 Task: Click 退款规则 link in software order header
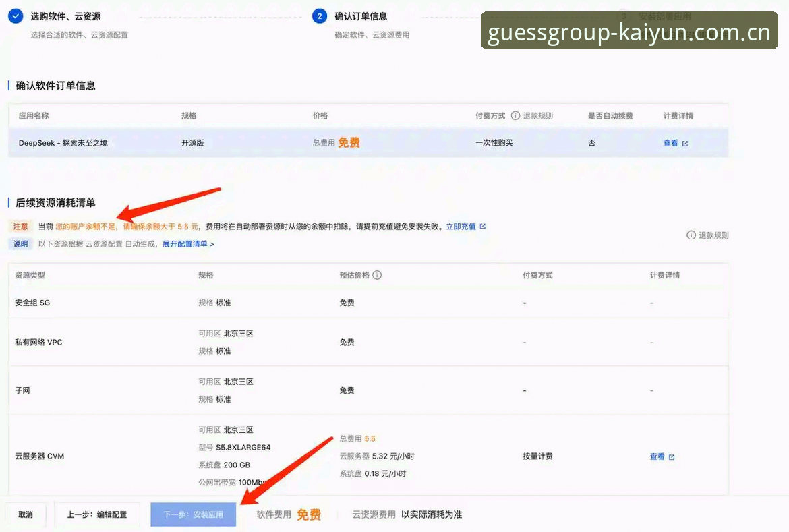538,116
